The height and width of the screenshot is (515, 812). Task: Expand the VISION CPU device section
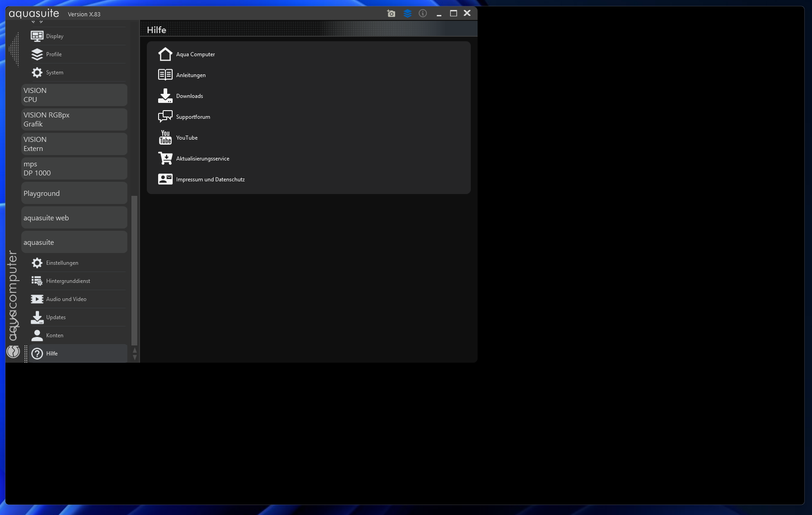pos(74,95)
